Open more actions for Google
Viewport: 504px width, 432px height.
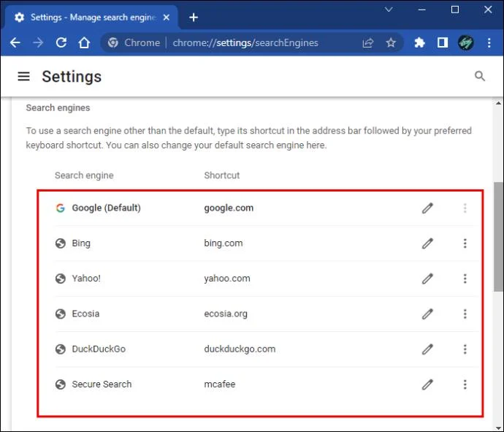click(465, 208)
